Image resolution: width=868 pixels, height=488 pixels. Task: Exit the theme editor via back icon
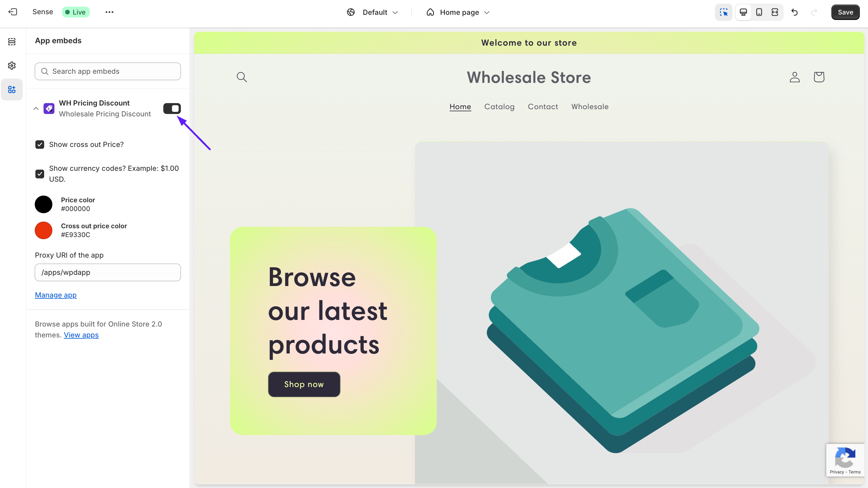coord(13,12)
